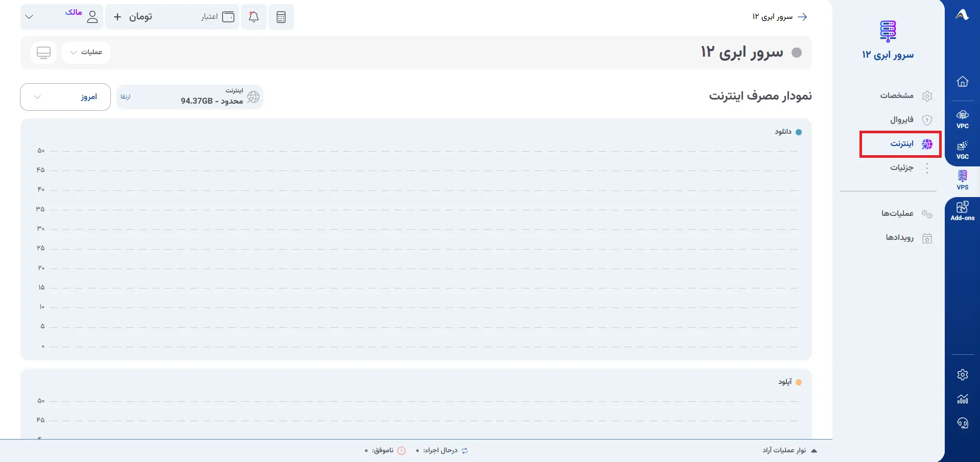
Task: Open the server console monitor icon
Action: [43, 53]
